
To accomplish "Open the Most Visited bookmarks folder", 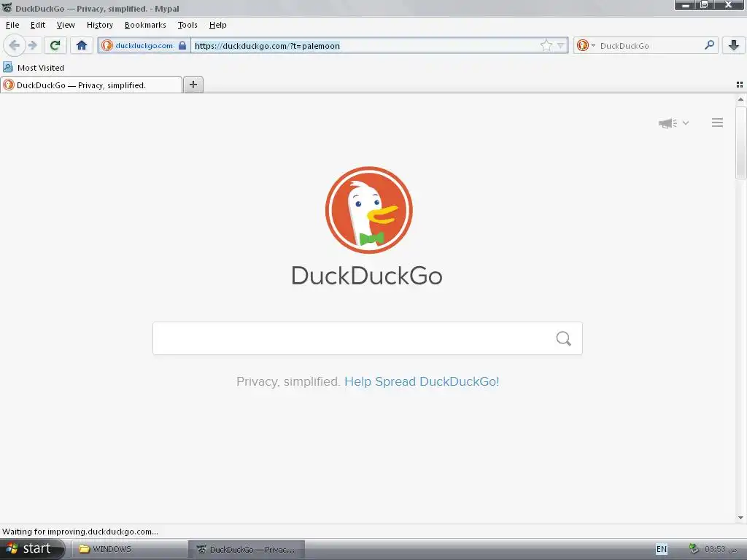I will click(x=34, y=68).
